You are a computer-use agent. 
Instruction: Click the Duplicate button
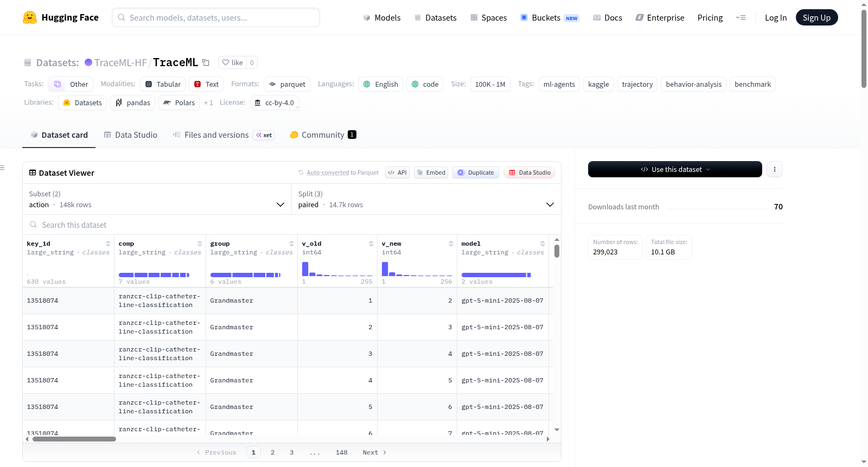click(476, 172)
